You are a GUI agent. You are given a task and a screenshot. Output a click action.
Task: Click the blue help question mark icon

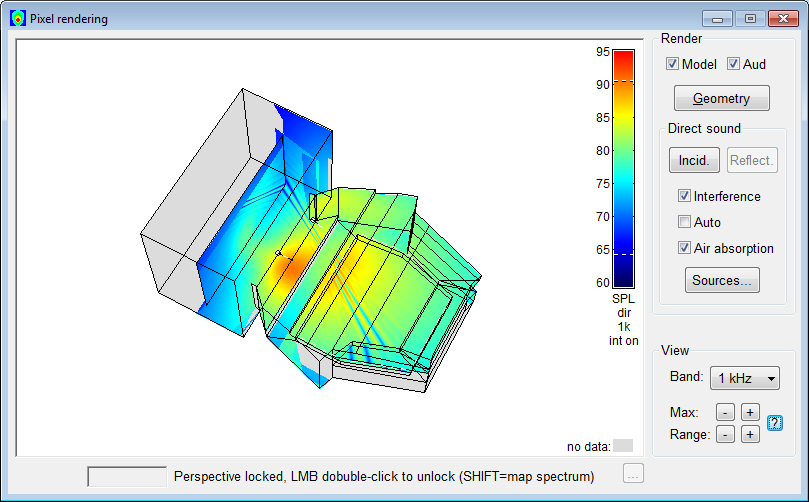coord(775,423)
